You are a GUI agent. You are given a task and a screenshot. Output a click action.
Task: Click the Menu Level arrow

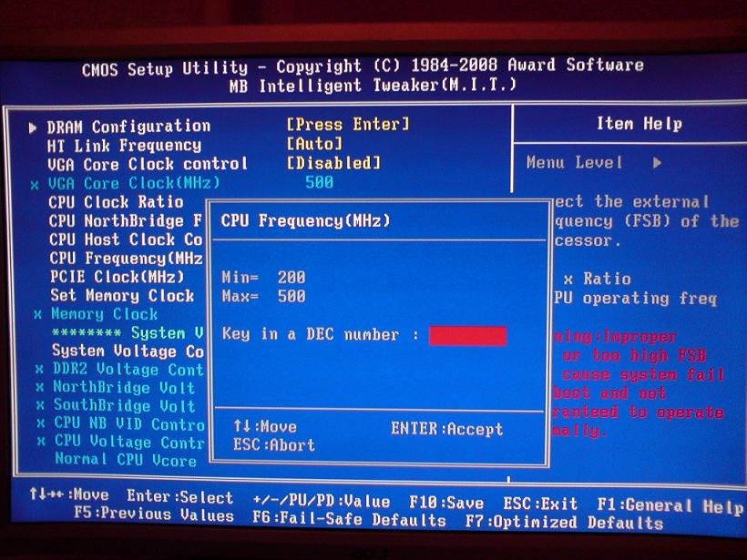tap(658, 163)
